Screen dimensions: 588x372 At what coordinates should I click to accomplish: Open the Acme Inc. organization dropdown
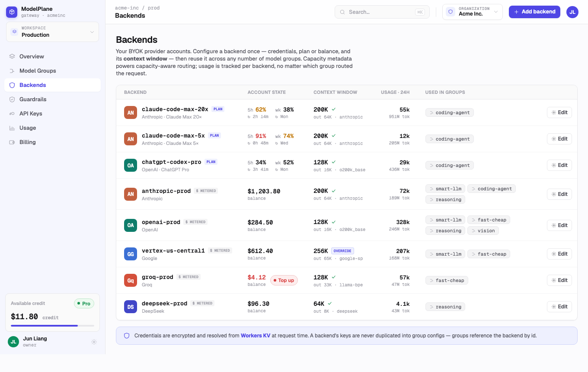[x=472, y=12]
